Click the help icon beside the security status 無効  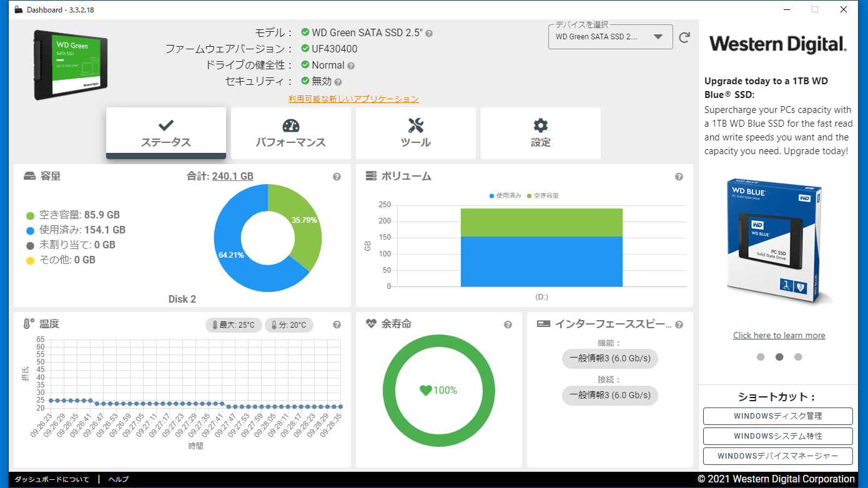tap(338, 82)
